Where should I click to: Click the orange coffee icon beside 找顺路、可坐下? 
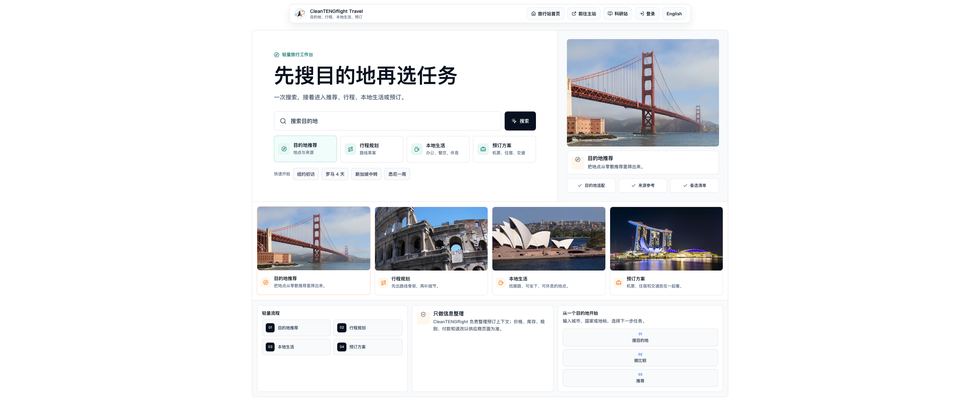501,283
